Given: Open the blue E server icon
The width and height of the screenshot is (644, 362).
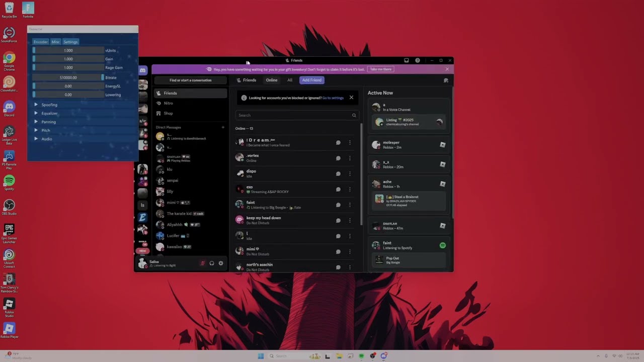Looking at the screenshot, I should click(142, 217).
